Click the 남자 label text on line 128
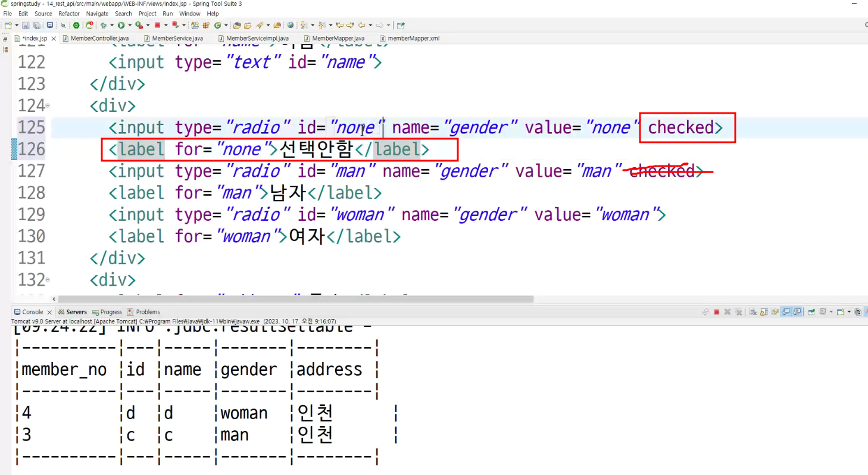 pos(288,193)
